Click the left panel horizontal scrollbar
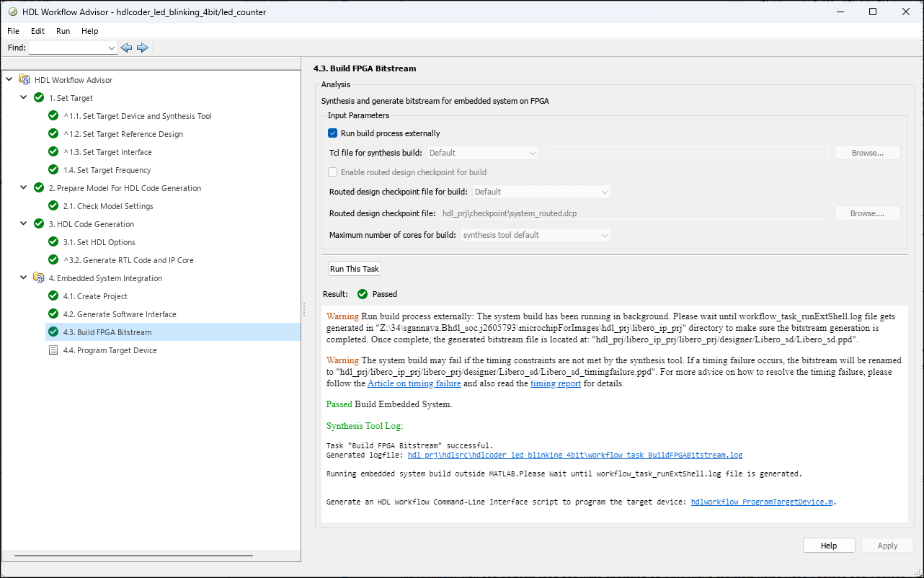924x578 pixels. point(133,556)
